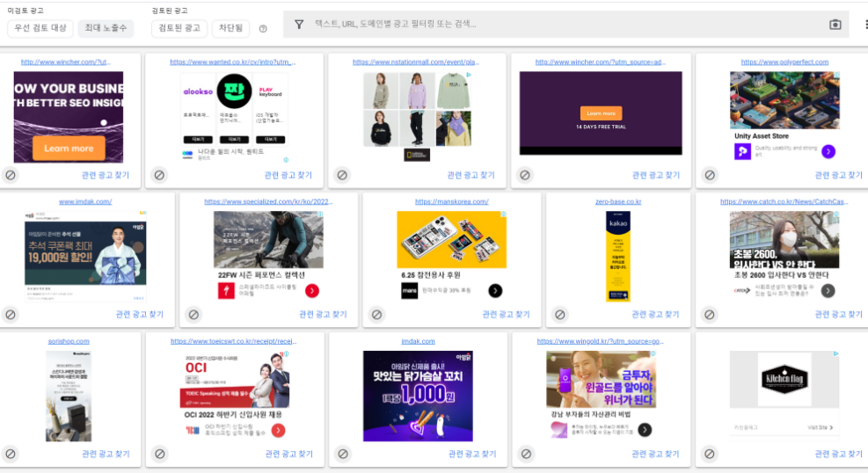Open the polyperfect.com URL link

click(785, 62)
